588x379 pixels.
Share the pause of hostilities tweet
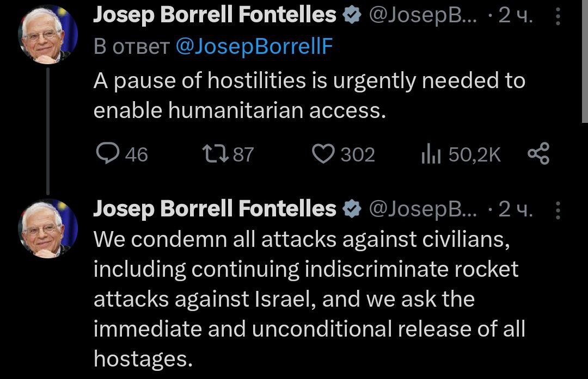(x=538, y=154)
